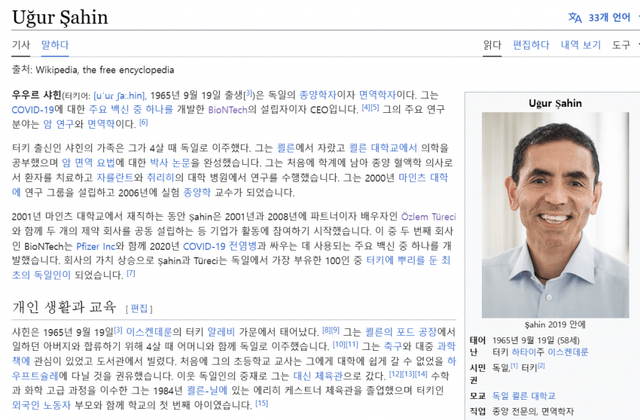640x420 pixels.
Task: Expand the 도구 tools menu
Action: [x=620, y=45]
